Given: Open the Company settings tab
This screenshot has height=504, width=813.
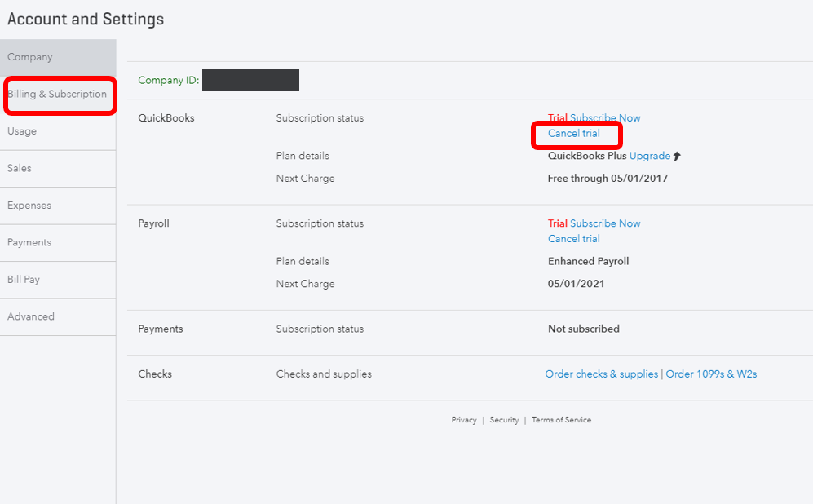Looking at the screenshot, I should (x=30, y=57).
